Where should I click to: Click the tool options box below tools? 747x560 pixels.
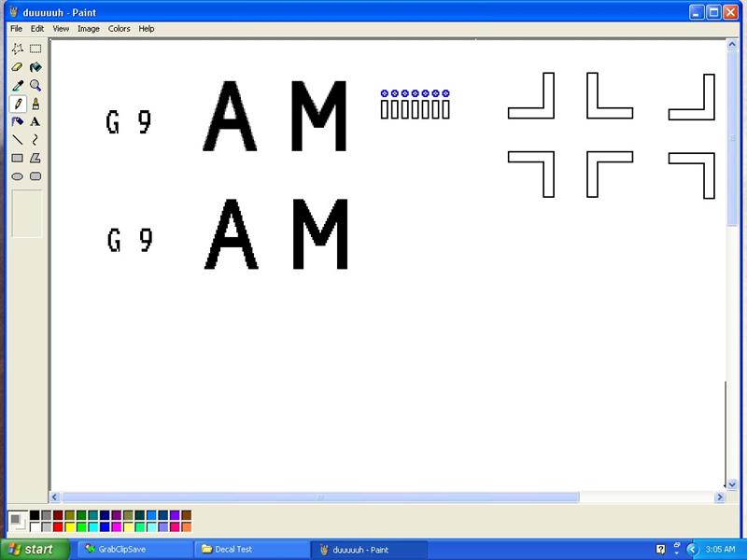27,214
